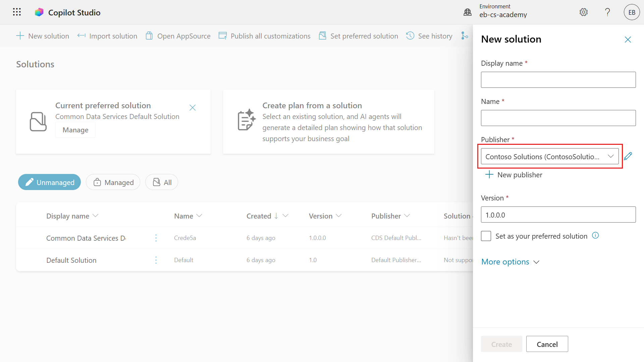
Task: Click Open AppSource
Action: coord(178,36)
